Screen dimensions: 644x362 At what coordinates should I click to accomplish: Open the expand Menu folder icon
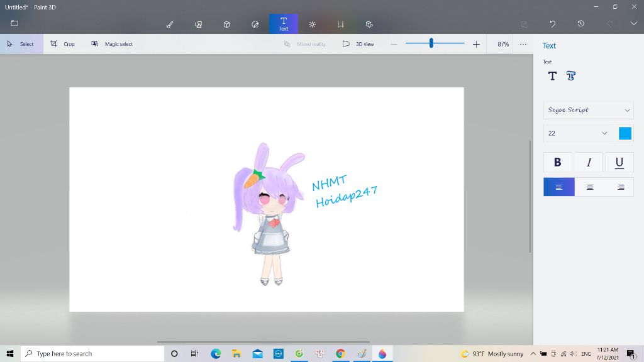(x=14, y=23)
